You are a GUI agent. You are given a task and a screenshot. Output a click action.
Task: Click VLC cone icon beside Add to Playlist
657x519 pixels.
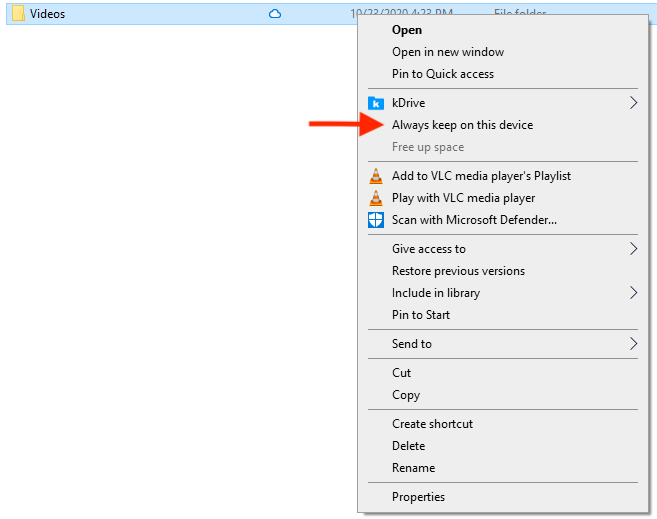pyautogui.click(x=376, y=176)
